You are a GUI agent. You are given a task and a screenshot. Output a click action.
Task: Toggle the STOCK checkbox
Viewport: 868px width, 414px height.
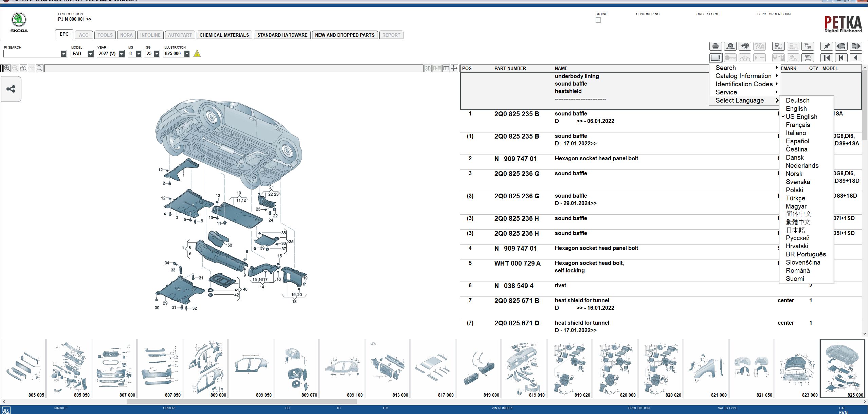pos(598,20)
